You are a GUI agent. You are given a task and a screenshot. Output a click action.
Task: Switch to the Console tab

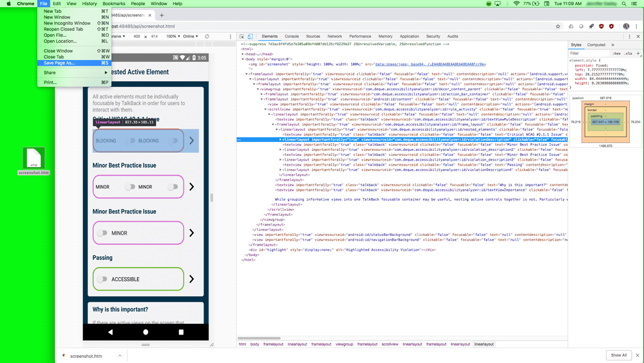[292, 37]
